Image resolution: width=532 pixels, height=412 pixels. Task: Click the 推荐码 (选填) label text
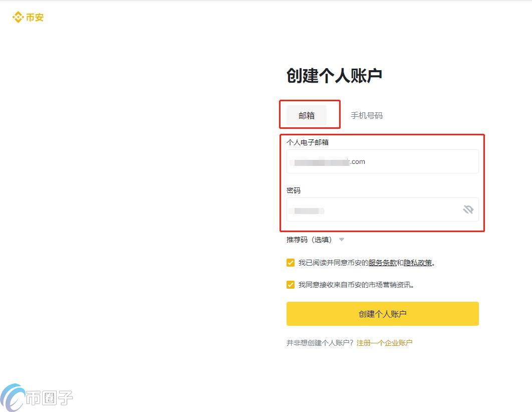pyautogui.click(x=309, y=240)
